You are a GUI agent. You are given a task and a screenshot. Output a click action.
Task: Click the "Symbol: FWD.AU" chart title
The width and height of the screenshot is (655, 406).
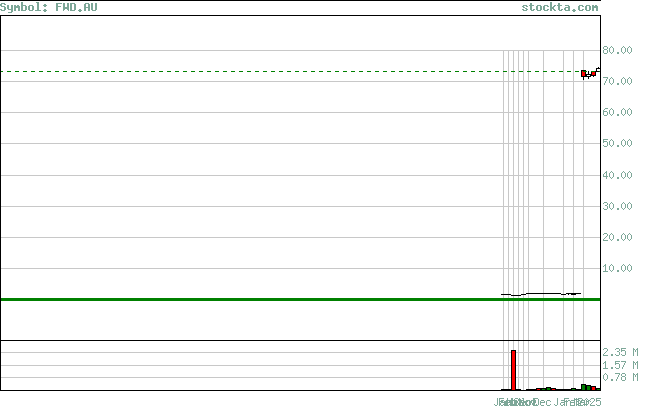click(48, 7)
